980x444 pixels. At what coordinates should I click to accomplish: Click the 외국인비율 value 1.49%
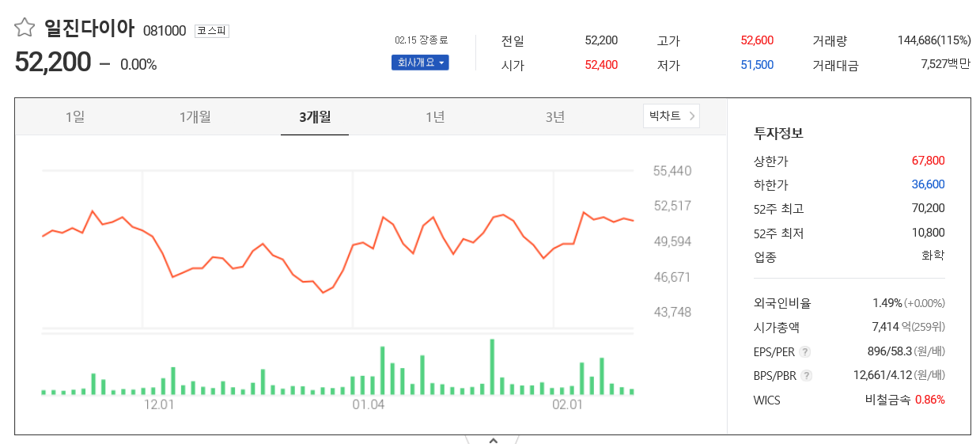click(887, 303)
